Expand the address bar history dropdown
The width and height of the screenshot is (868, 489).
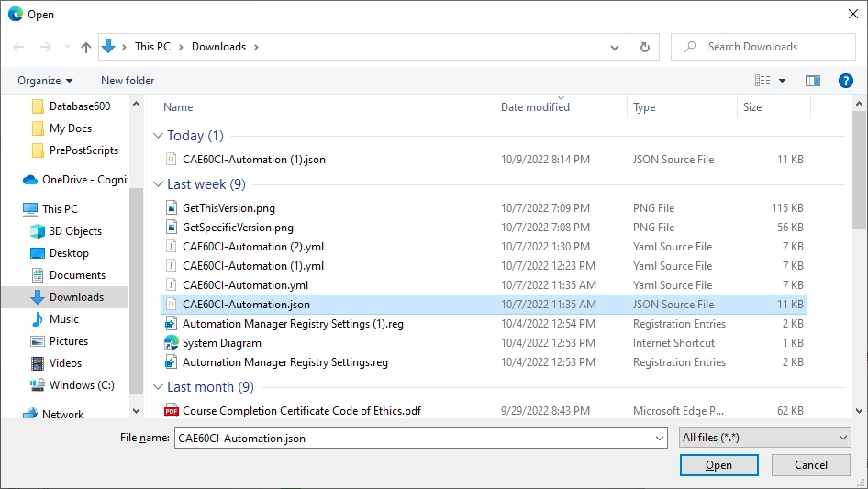click(x=615, y=47)
